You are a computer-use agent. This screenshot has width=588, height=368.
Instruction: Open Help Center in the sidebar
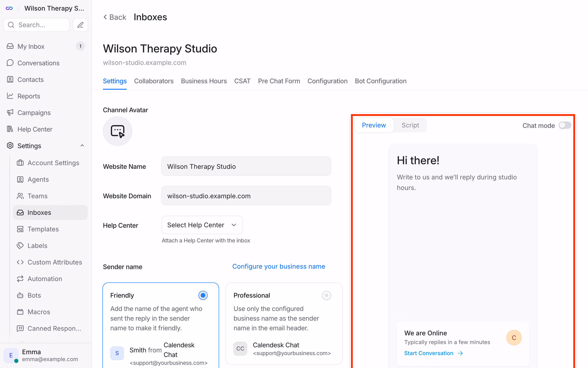(46, 129)
